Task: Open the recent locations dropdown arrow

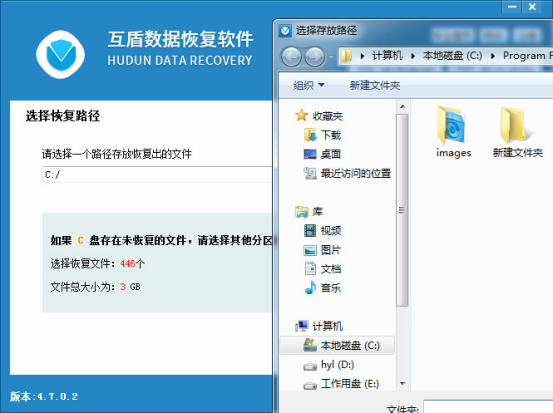Action: click(331, 56)
